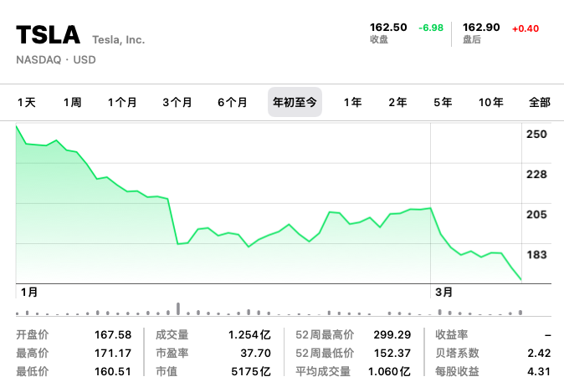Viewport: 564px width, 392px height.
Task: Click the tallest volume bar below the chart
Action: point(178,308)
